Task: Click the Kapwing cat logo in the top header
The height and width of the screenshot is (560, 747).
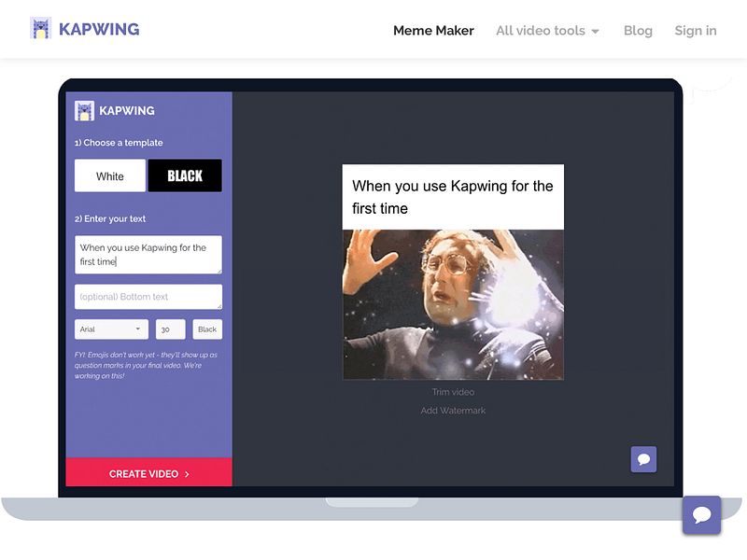Action: [41, 29]
